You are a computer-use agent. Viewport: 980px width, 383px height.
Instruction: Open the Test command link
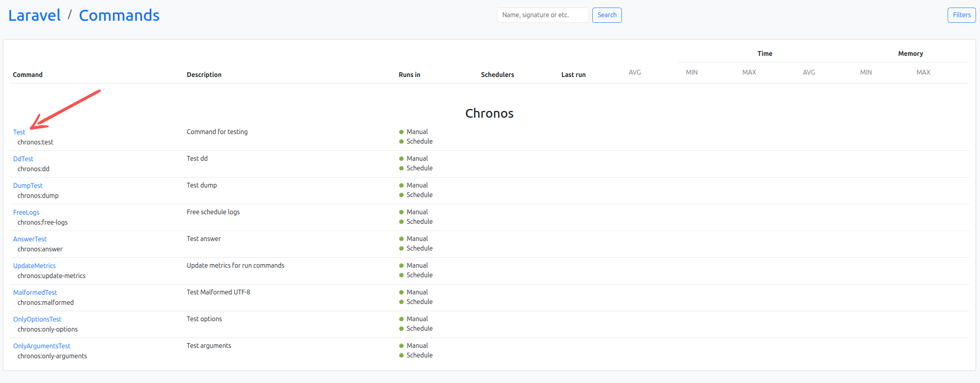coord(19,132)
